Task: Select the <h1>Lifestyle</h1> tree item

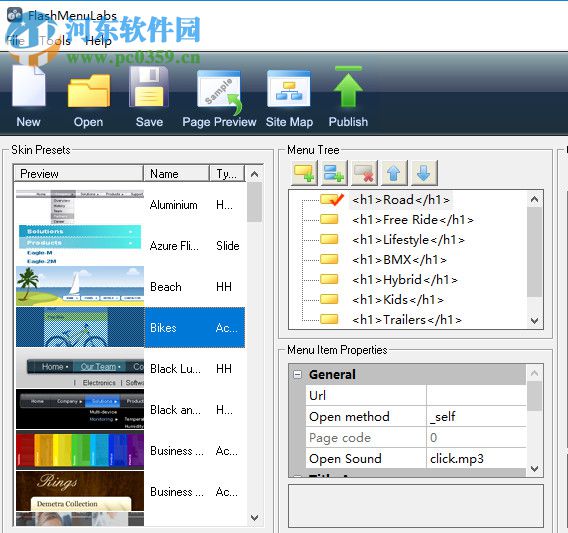Action: pyautogui.click(x=408, y=239)
